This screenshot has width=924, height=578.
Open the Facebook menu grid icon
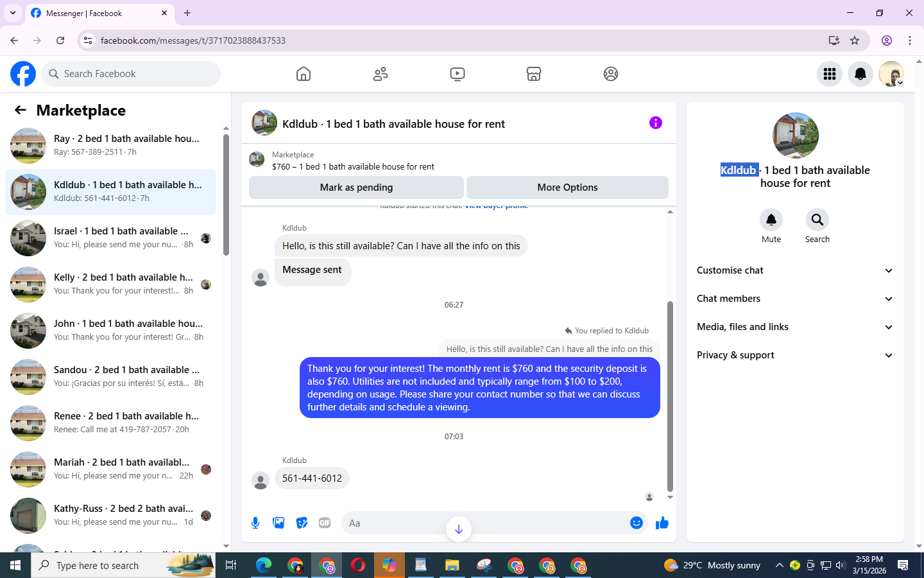(830, 74)
